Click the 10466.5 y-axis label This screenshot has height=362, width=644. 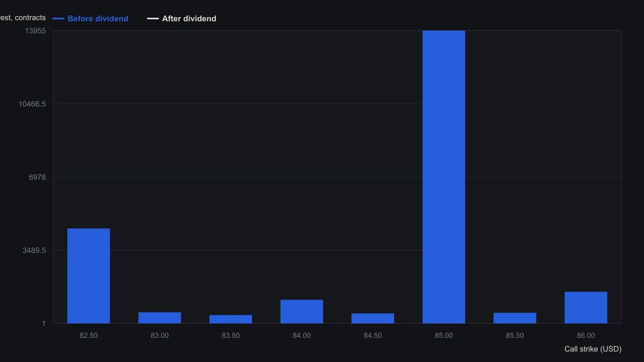tap(32, 104)
